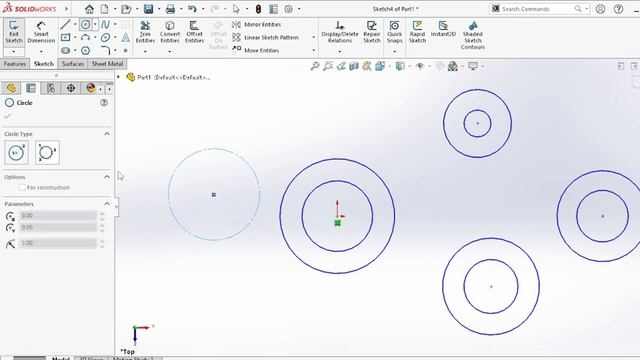Screen dimensions: 640x360
Task: Select the Spline sketch tool
Action: [105, 24]
